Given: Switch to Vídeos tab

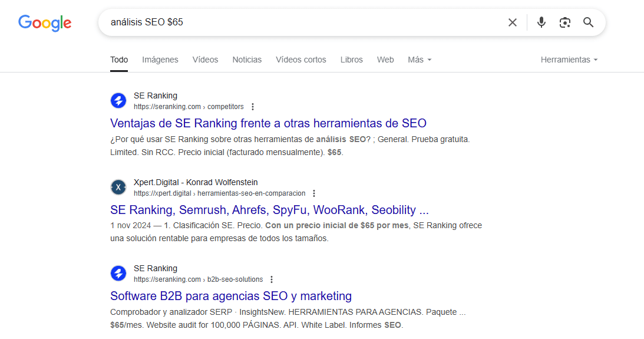Looking at the screenshot, I should click(x=206, y=60).
